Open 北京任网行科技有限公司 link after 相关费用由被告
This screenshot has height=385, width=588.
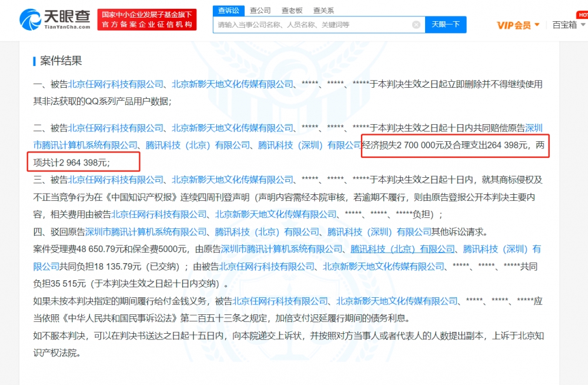[159, 214]
